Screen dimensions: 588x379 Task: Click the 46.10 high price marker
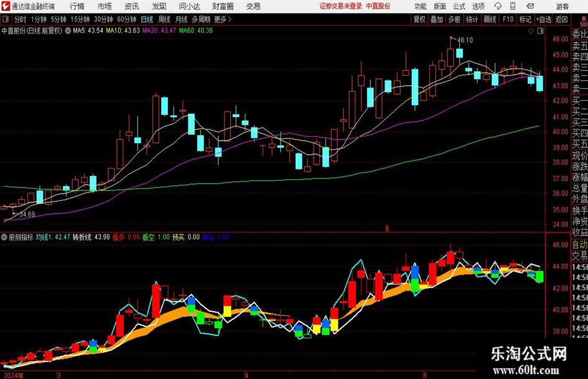pos(465,40)
